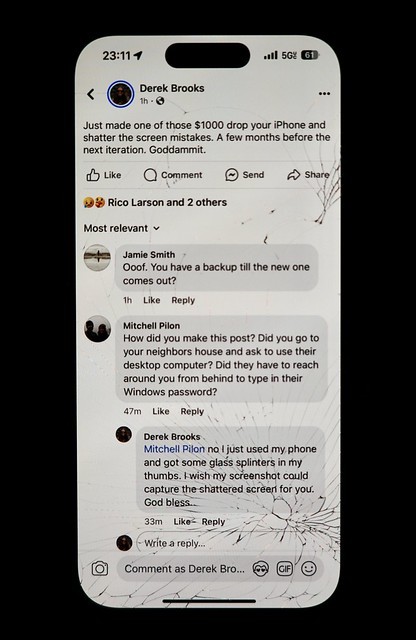The width and height of the screenshot is (416, 640).
Task: Open the three-dot post options menu
Action: click(x=324, y=94)
